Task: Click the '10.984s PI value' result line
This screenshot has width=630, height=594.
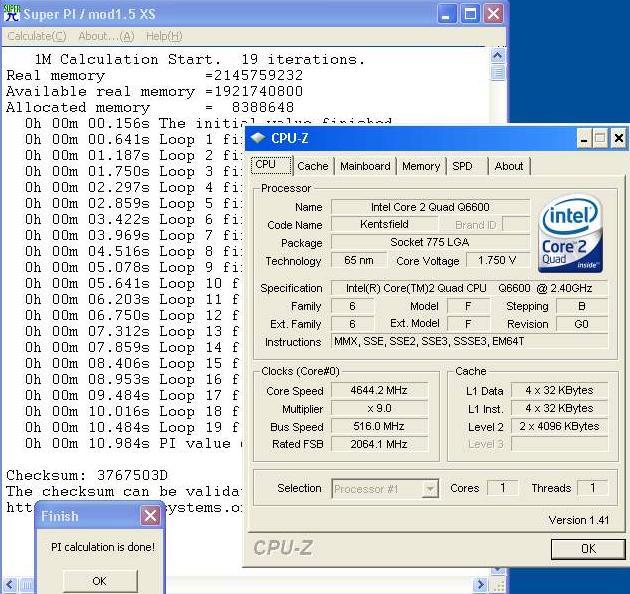Action: 134,443
